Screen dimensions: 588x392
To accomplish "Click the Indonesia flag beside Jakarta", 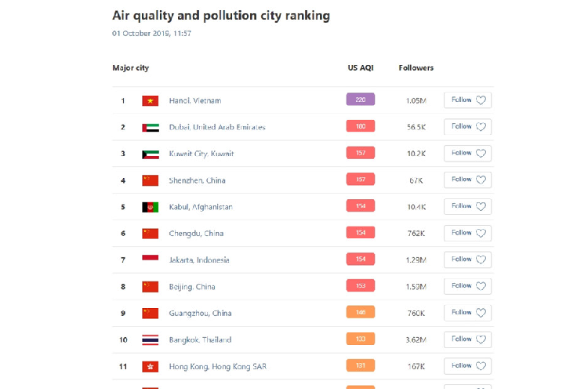I will tap(150, 260).
